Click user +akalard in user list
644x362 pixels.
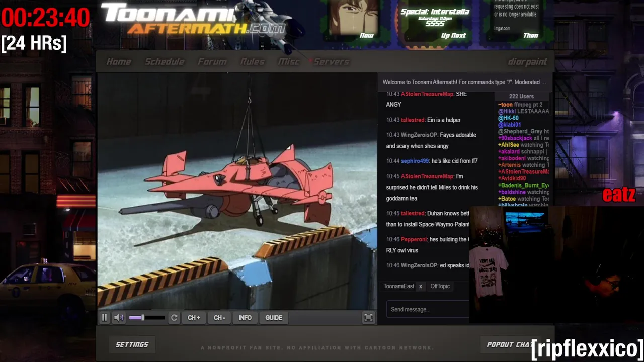pos(509,151)
